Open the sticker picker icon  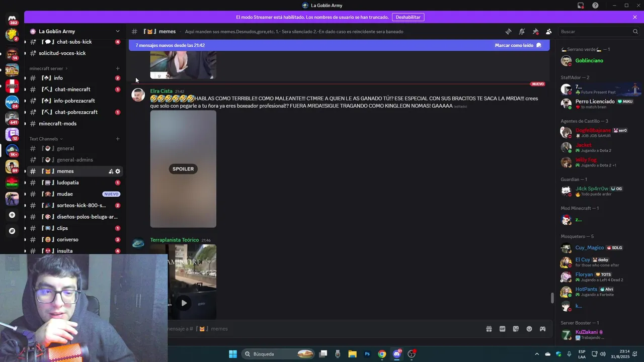516,329
